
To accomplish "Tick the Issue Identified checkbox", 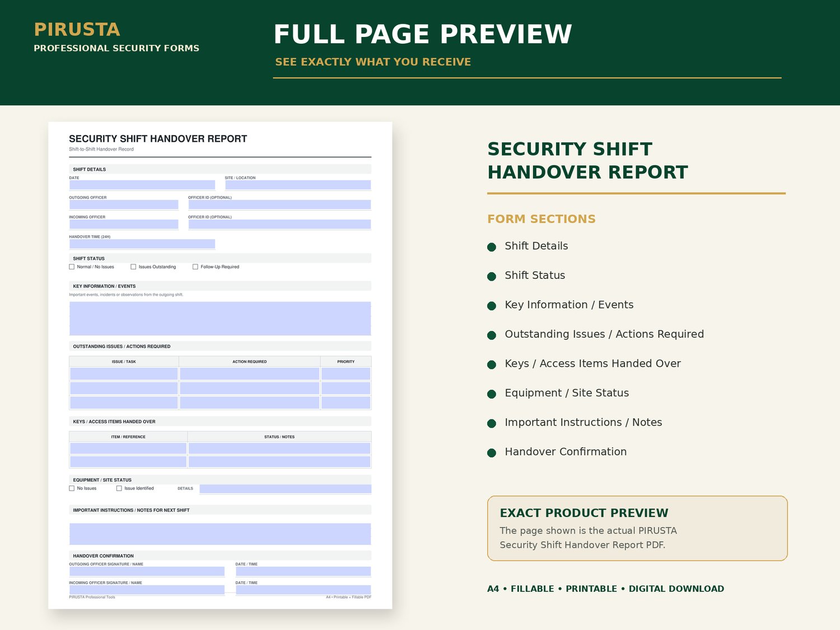I will coord(119,488).
